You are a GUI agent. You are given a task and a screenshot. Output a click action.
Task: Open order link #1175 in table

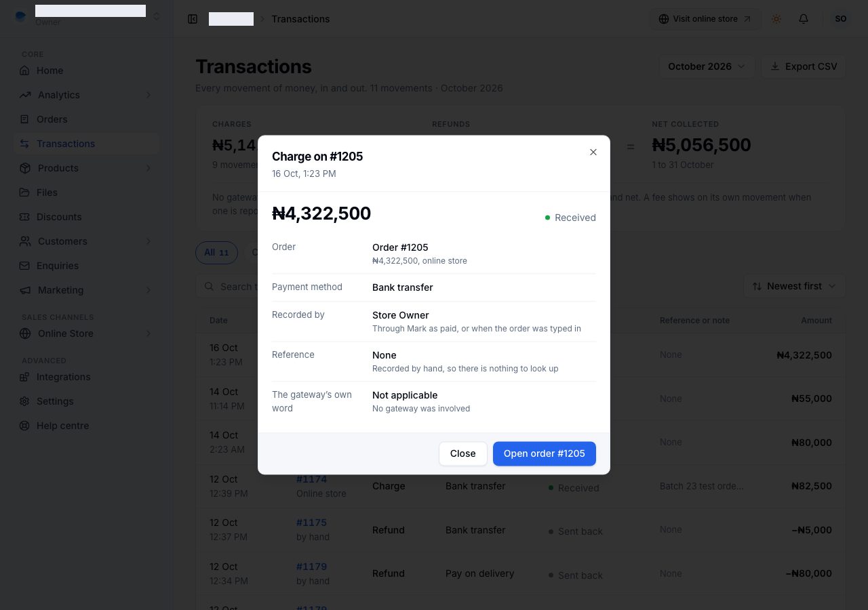[x=311, y=523]
